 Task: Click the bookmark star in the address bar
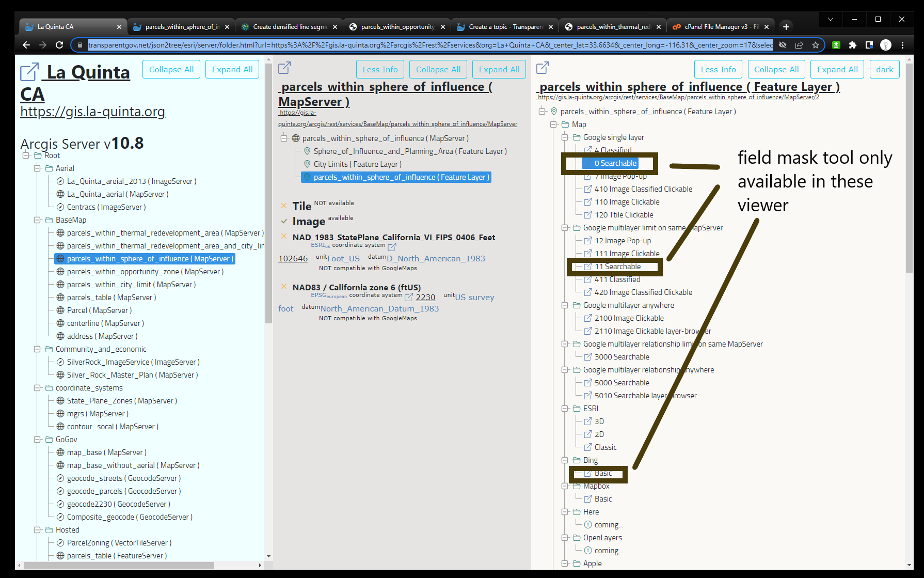815,45
